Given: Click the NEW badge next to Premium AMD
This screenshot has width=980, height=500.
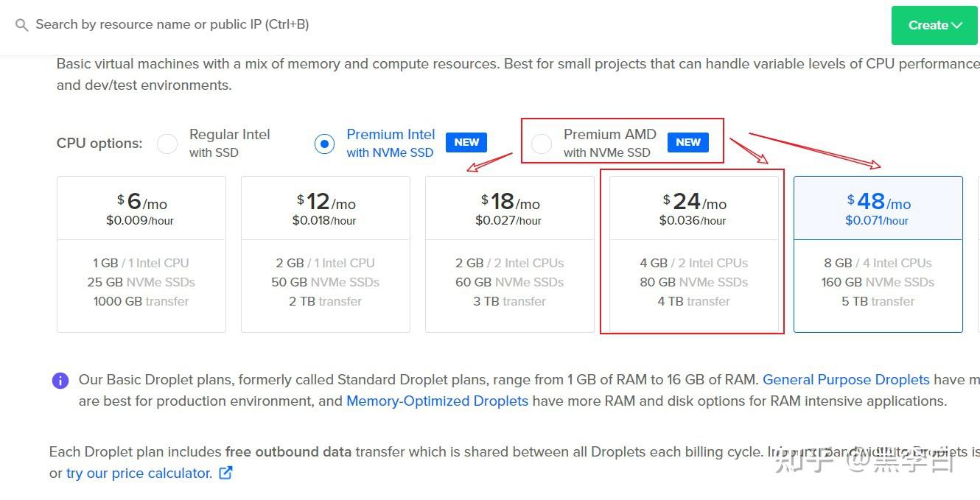Looking at the screenshot, I should [688, 142].
